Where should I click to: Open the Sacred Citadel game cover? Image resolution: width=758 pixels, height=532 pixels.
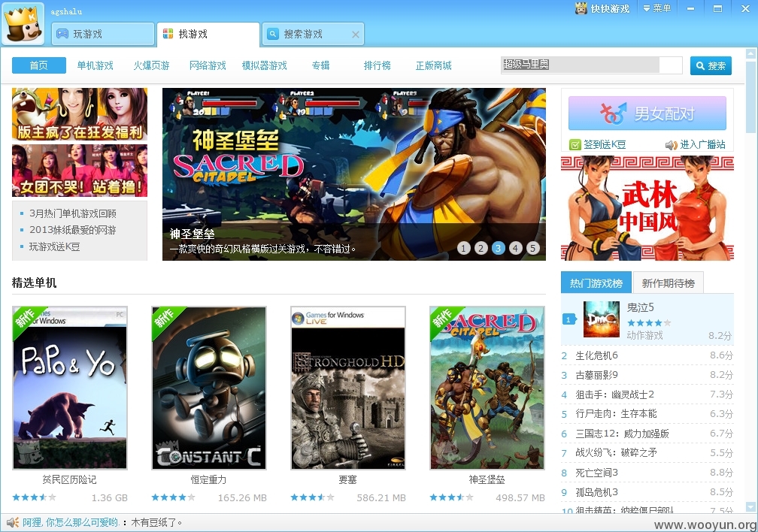click(487, 388)
